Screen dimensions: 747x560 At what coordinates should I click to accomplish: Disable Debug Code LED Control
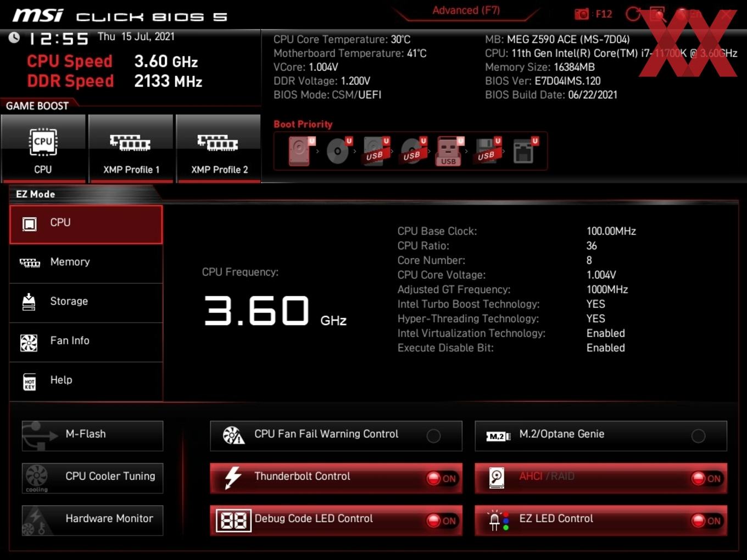pyautogui.click(x=336, y=520)
